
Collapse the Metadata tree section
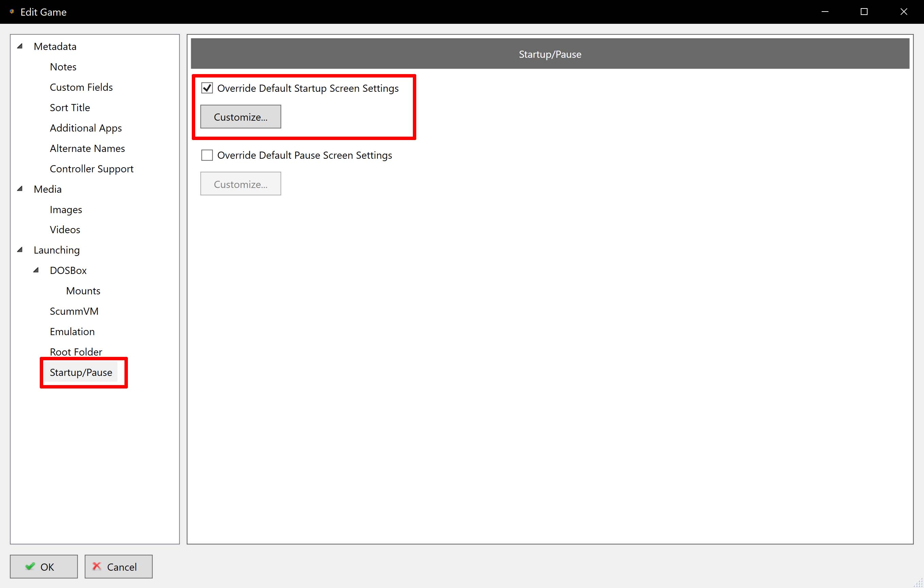tap(20, 47)
